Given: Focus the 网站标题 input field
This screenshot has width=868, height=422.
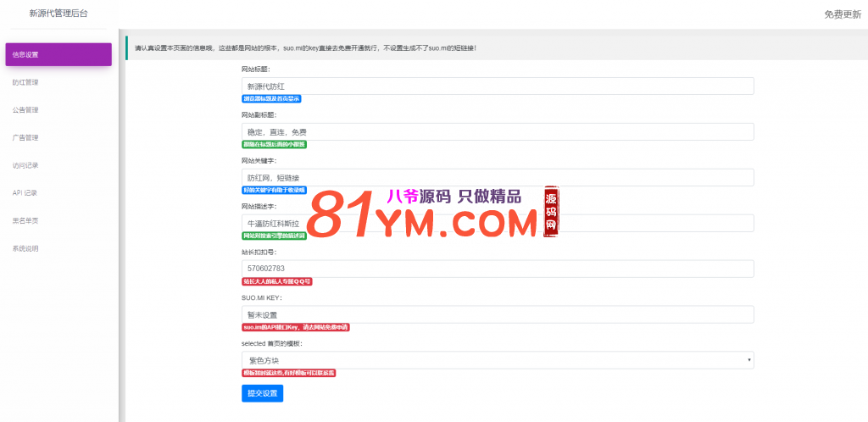Looking at the screenshot, I should [498, 86].
